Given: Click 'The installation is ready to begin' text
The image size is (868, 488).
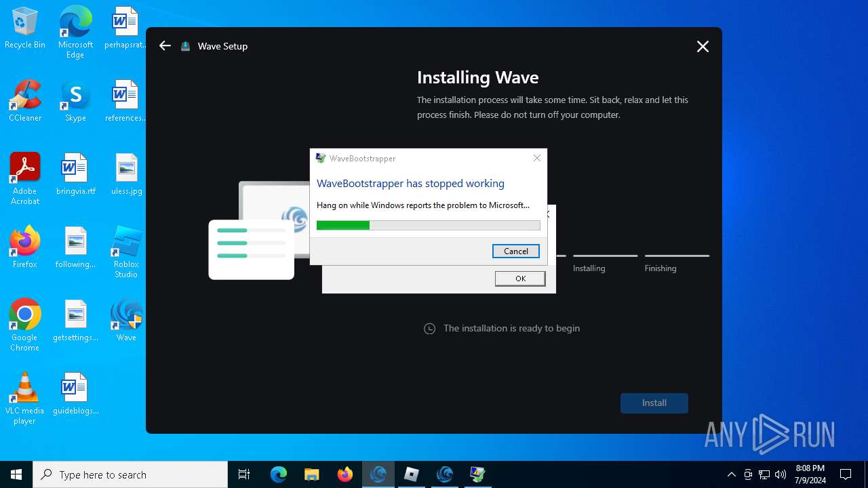Looking at the screenshot, I should 512,328.
